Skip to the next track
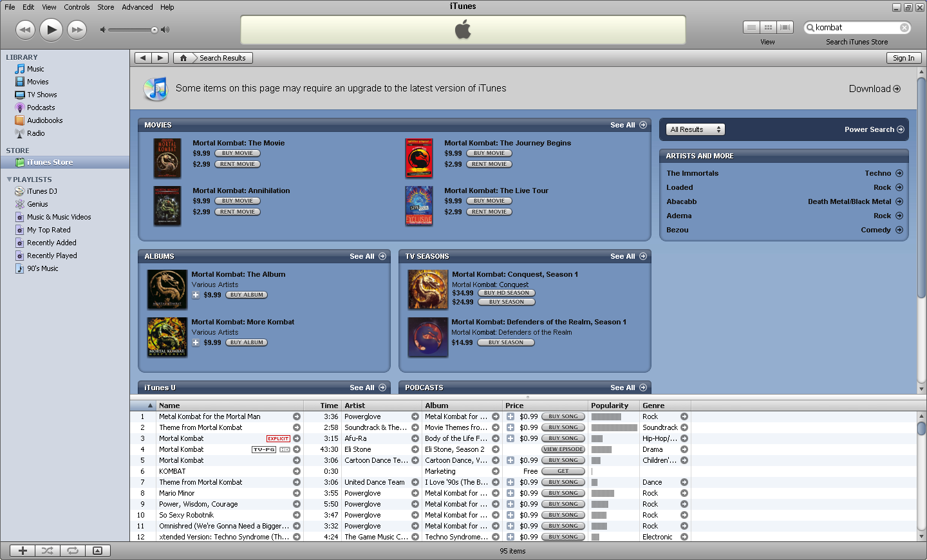 click(77, 30)
